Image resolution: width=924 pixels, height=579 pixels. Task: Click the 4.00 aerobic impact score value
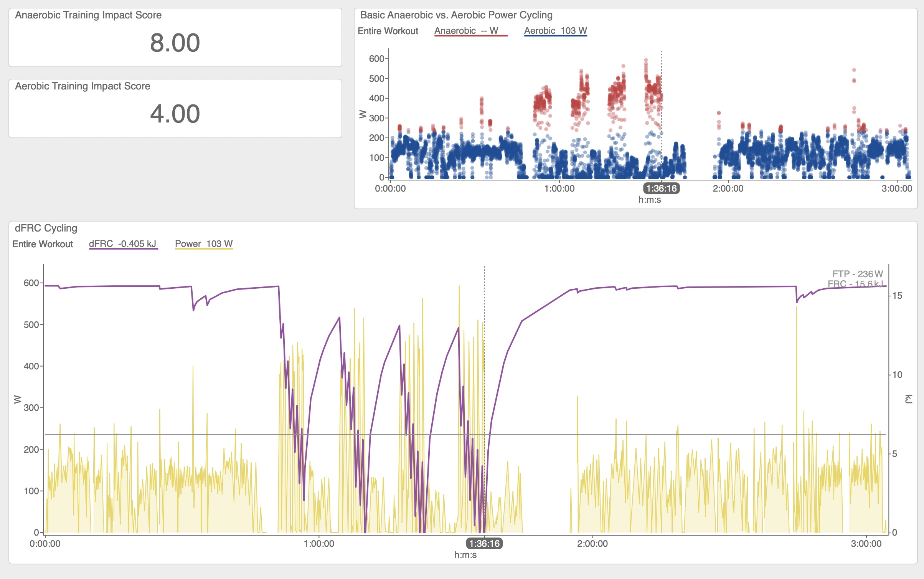175,114
